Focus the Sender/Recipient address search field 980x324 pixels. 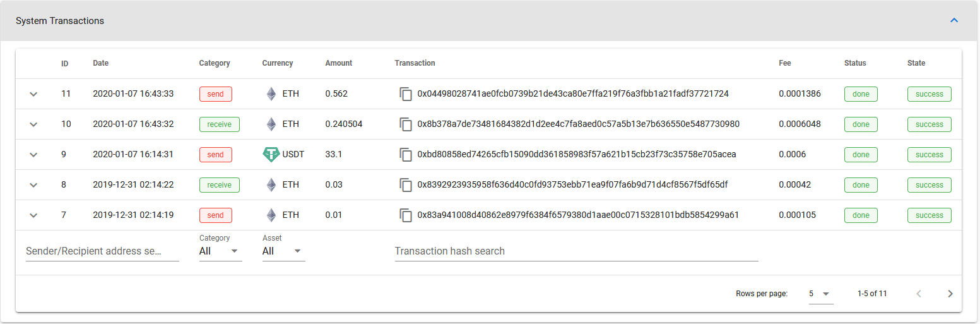[102, 251]
